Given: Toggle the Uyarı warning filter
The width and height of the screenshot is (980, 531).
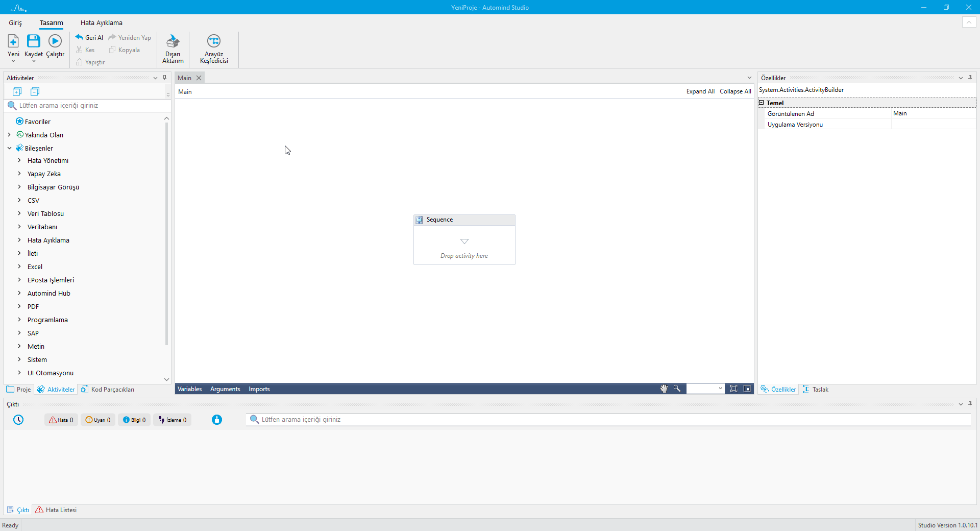Looking at the screenshot, I should pyautogui.click(x=97, y=420).
